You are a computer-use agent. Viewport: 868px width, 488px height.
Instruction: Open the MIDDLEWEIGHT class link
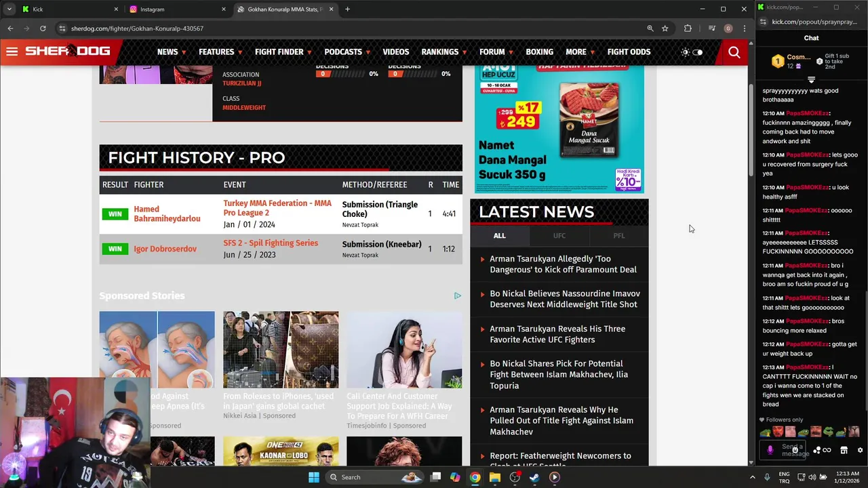243,108
